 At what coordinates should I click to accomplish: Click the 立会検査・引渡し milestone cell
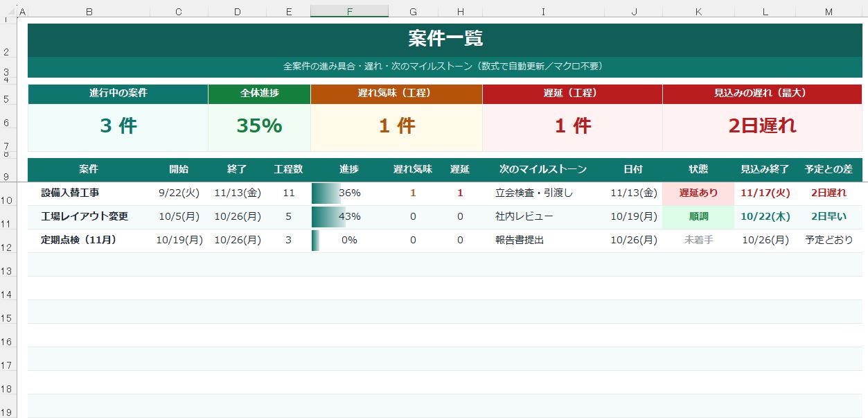(x=543, y=193)
